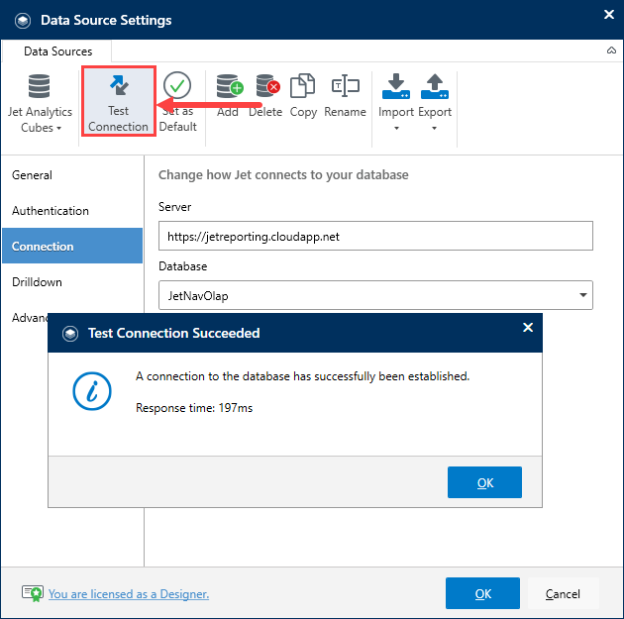The image size is (624, 619).
Task: Click the Test Connection toolbar icon
Action: pos(119,85)
